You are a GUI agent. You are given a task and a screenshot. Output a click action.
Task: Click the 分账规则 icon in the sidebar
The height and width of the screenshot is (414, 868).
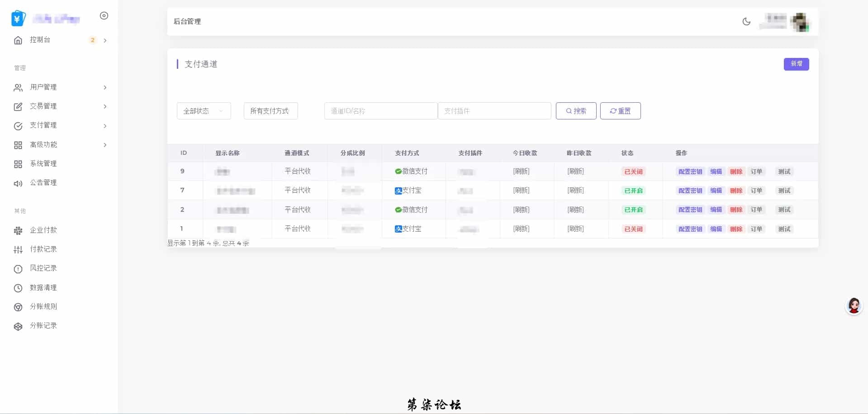pos(18,307)
